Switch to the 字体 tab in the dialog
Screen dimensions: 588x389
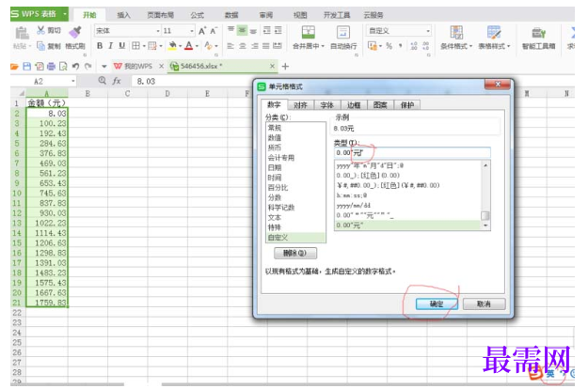[327, 105]
